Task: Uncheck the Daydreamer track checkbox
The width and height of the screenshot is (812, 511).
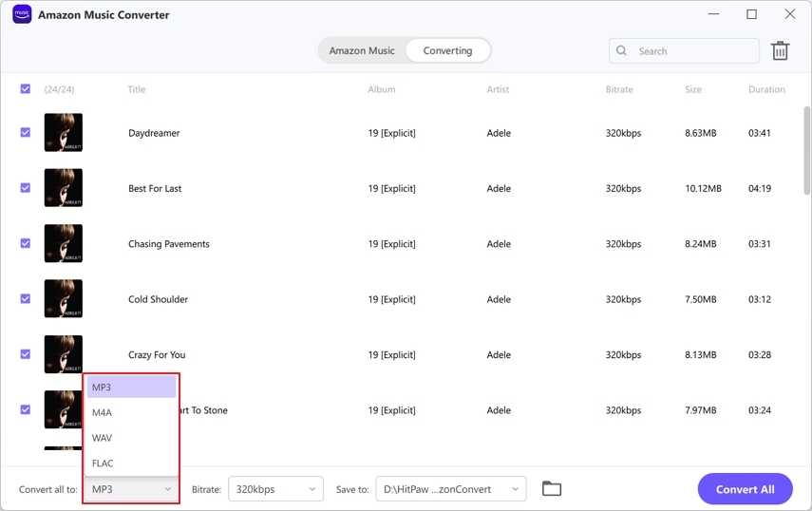Action: click(x=26, y=133)
